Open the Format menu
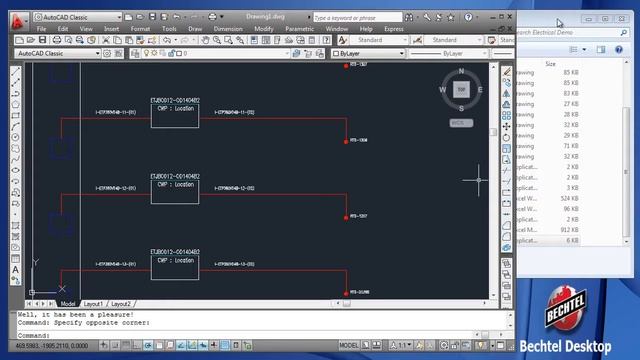This screenshot has height=360, width=640. pos(140,29)
